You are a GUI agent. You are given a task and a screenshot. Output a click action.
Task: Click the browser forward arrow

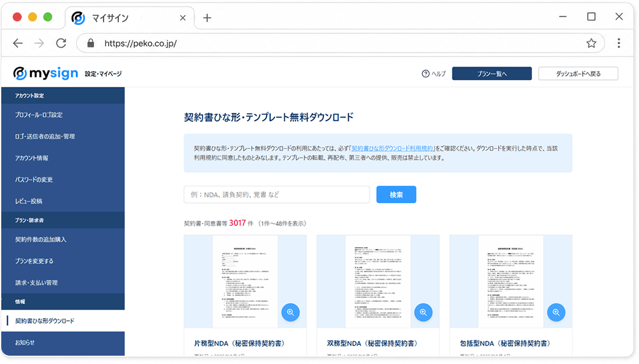39,43
